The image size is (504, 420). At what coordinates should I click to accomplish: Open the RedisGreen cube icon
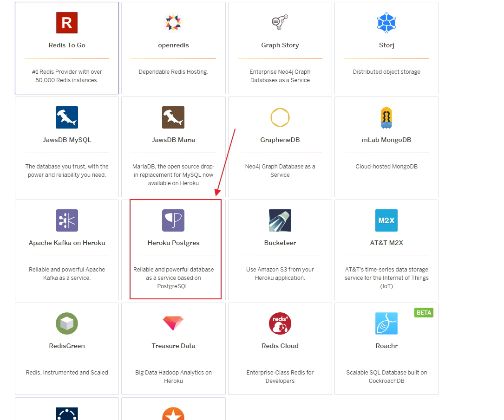coord(67,323)
